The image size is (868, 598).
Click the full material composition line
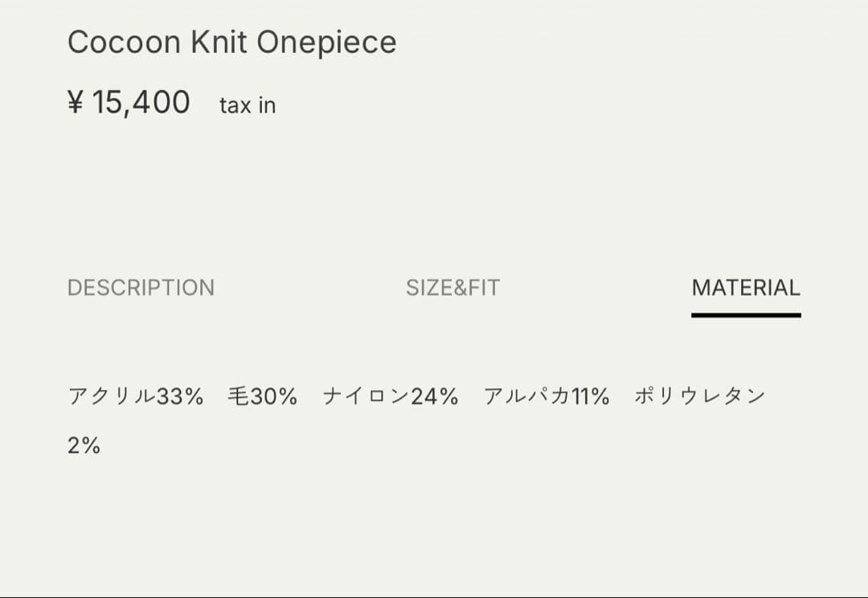tap(418, 395)
